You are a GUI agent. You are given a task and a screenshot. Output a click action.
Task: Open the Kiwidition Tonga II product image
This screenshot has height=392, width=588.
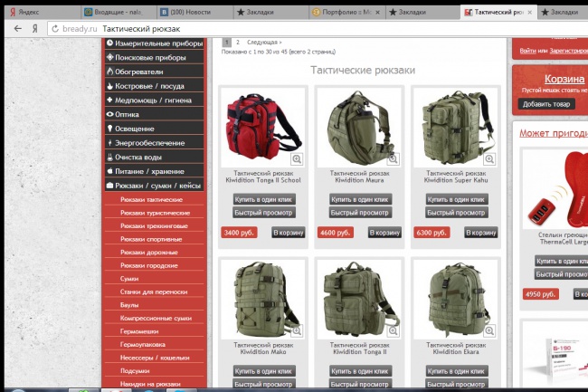coord(359,300)
